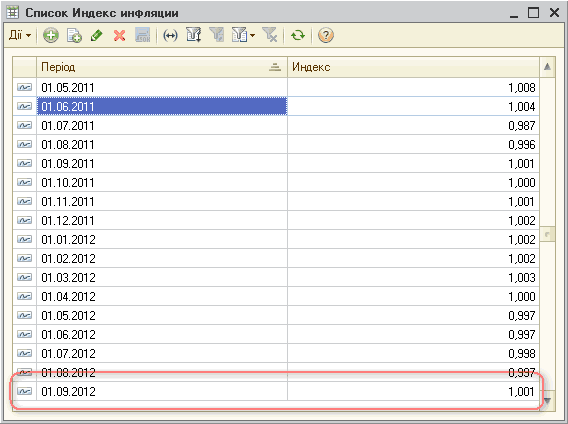Click the vertical scrollbar thumb

(547, 234)
